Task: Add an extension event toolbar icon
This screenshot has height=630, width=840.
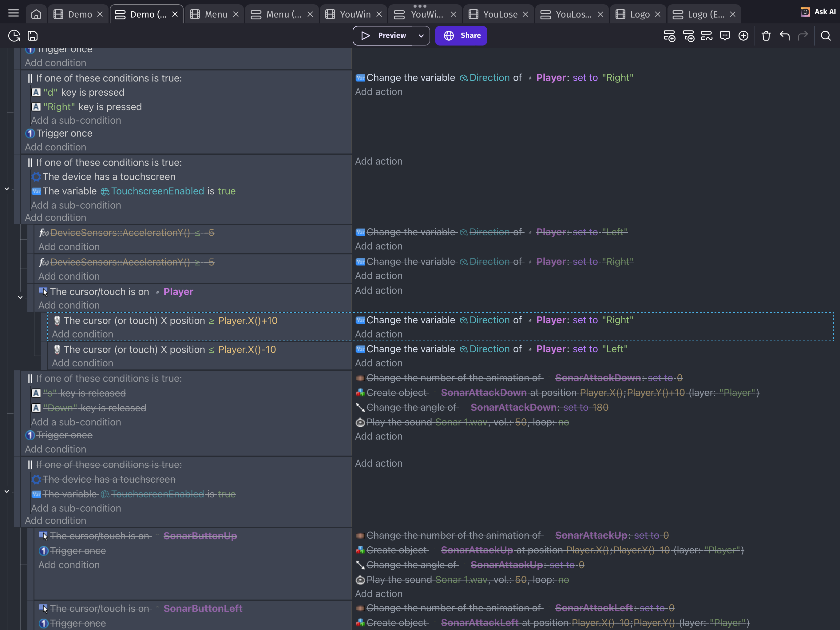Action: [706, 36]
